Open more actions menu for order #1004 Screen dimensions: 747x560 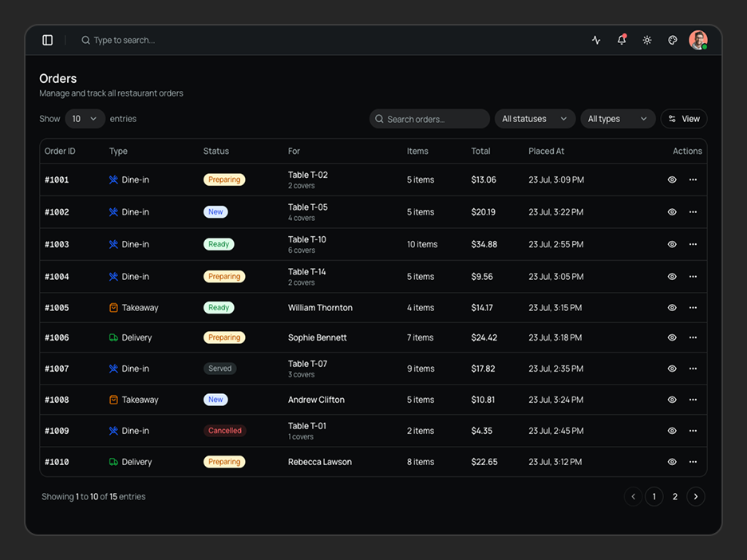click(x=693, y=277)
